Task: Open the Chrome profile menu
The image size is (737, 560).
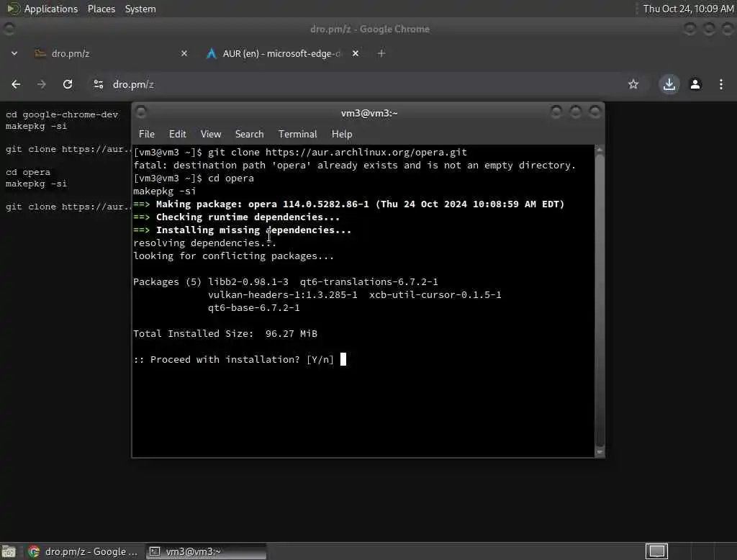Action: click(x=695, y=84)
